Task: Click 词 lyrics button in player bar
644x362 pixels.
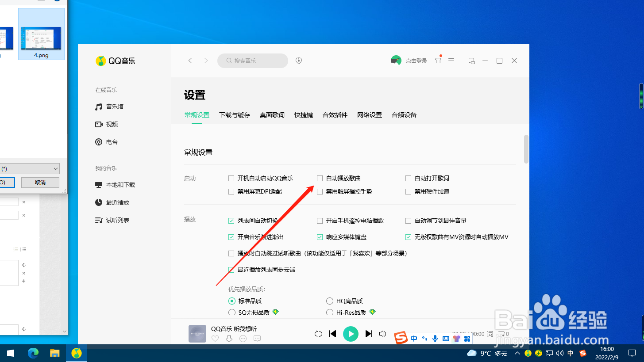Action: 490,334
